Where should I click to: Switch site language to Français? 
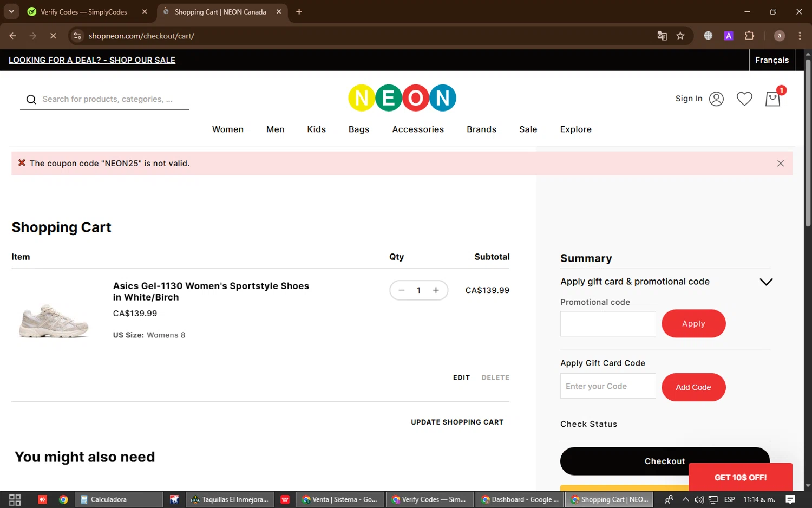click(772, 60)
